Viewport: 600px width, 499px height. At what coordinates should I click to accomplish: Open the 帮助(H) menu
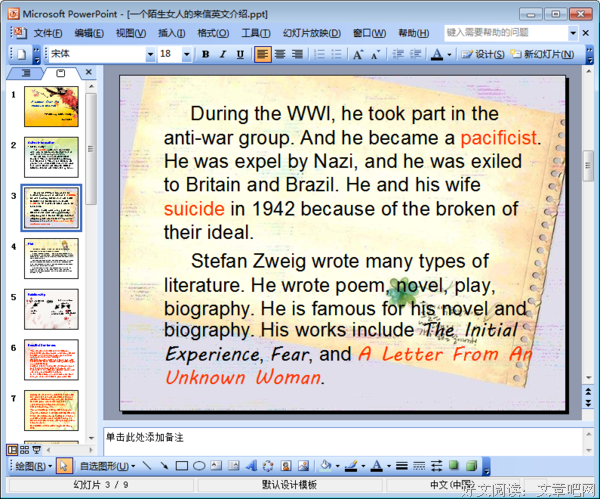coord(414,33)
